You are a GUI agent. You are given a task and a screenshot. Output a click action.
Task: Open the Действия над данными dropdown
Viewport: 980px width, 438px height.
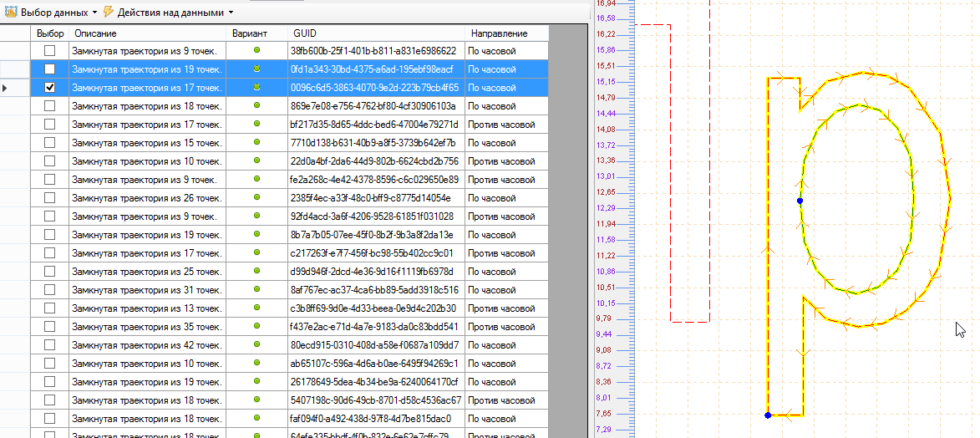169,12
